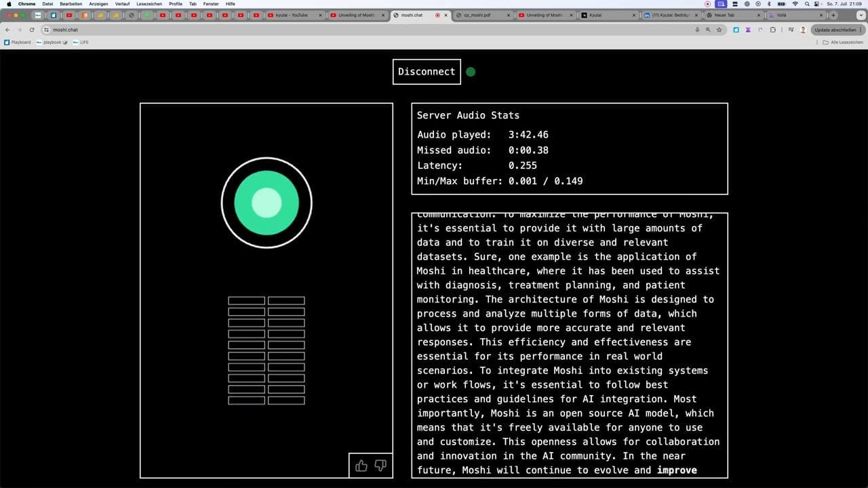Click the browser profile avatar icon

803,30
